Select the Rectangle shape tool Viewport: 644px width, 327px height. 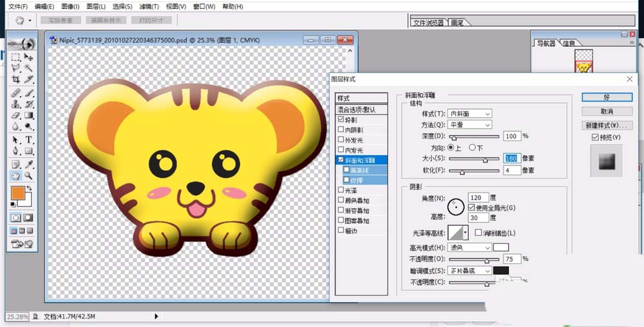click(28, 151)
